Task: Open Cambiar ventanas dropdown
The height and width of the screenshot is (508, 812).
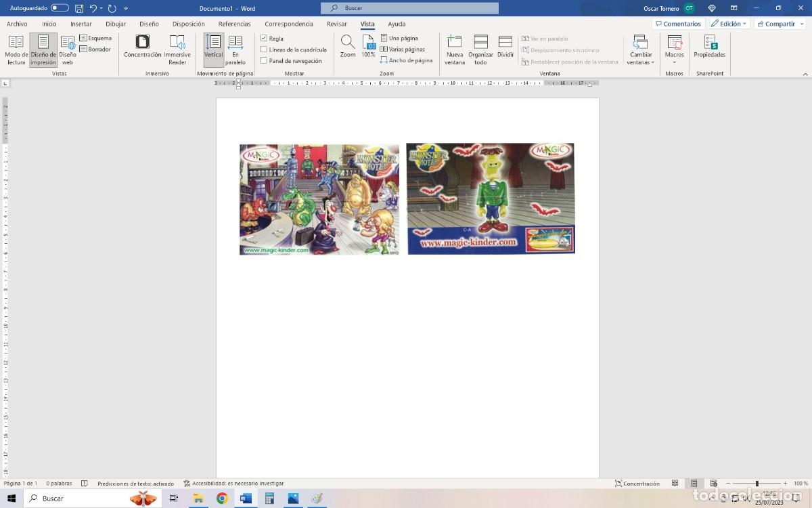Action: tap(641, 50)
